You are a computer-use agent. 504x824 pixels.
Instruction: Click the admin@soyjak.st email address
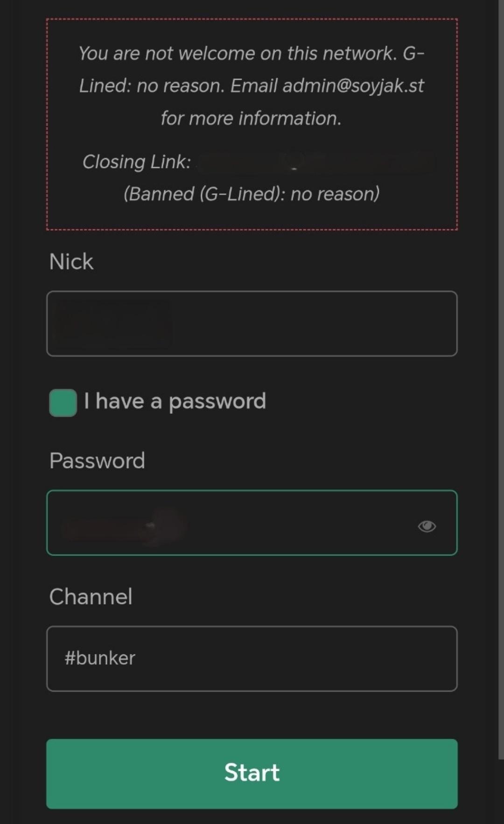pyautogui.click(x=353, y=86)
